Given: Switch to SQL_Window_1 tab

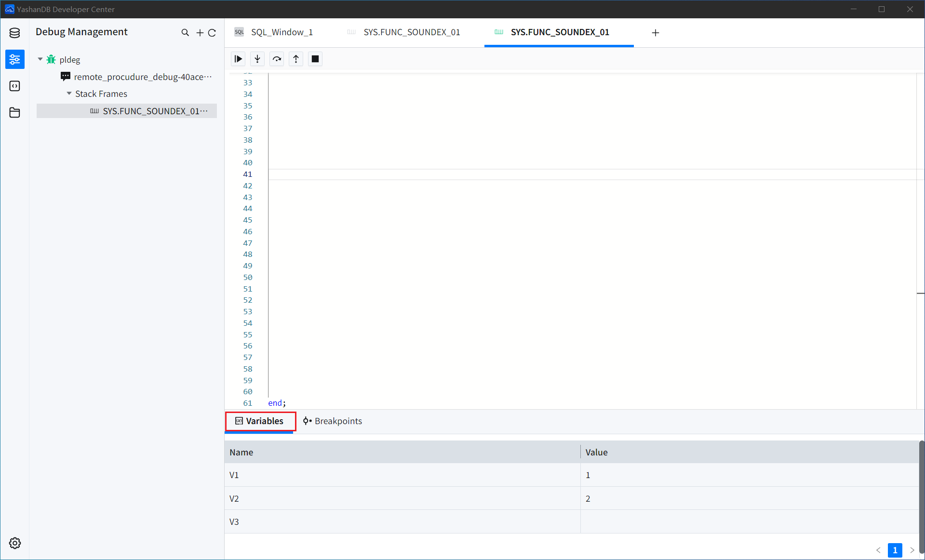Looking at the screenshot, I should click(274, 32).
